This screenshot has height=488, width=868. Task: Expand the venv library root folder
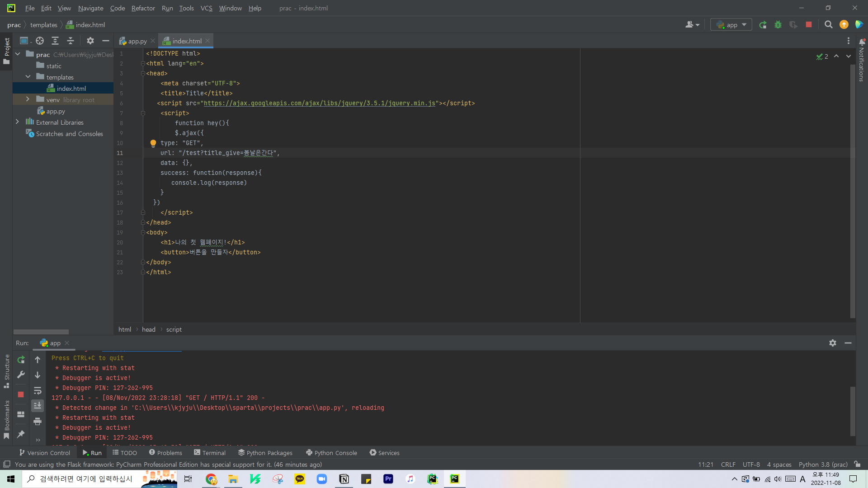click(x=28, y=99)
